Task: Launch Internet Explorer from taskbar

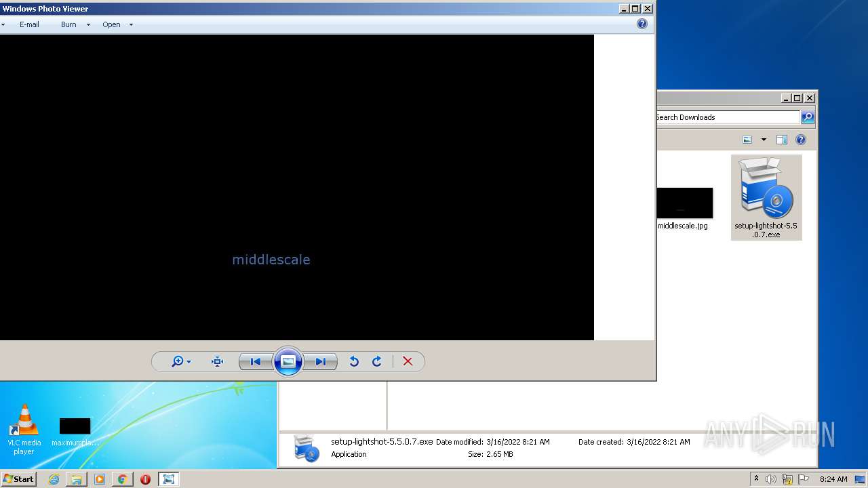Action: pyautogui.click(x=54, y=479)
